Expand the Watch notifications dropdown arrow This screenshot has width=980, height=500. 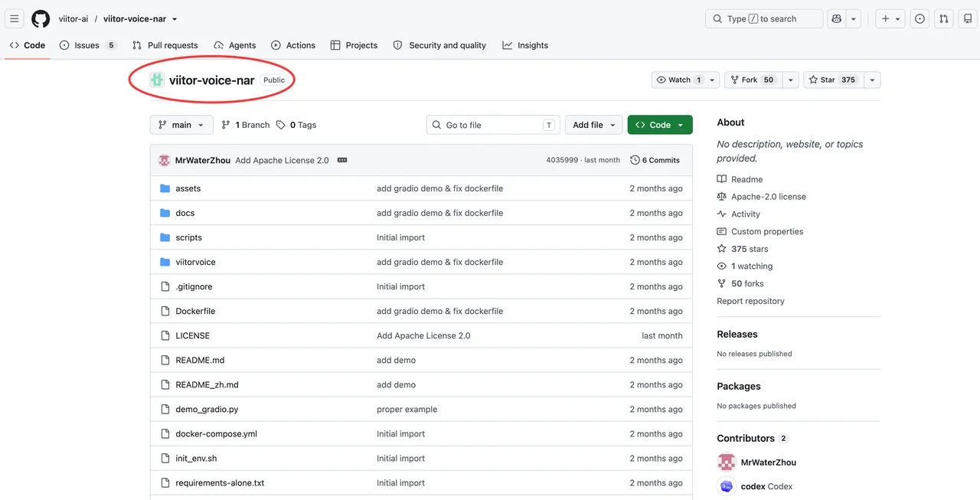click(x=713, y=80)
